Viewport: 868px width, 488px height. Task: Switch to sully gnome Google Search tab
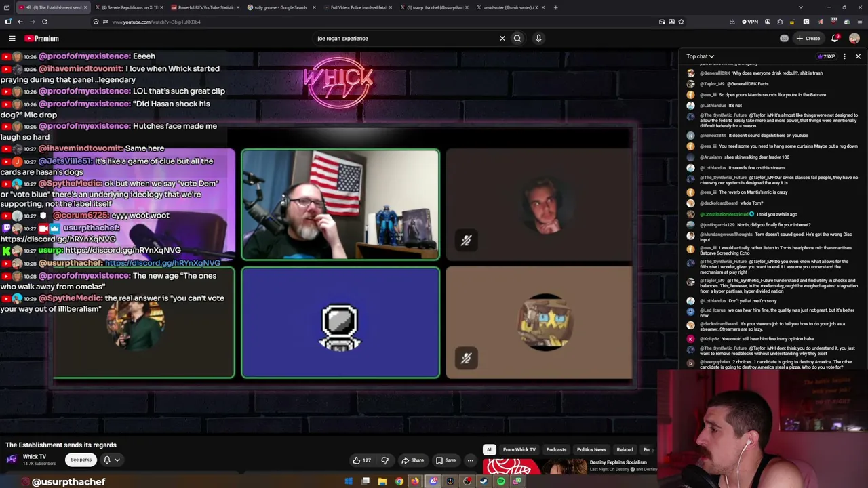click(x=280, y=7)
